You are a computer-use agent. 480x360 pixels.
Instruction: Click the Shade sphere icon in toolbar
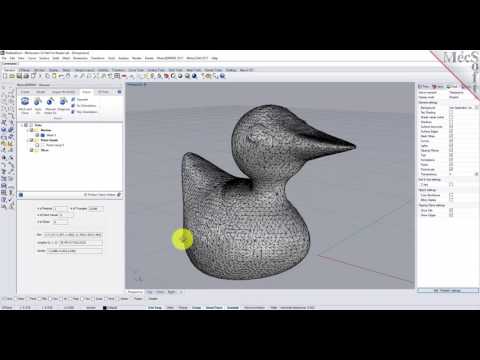tap(180, 76)
